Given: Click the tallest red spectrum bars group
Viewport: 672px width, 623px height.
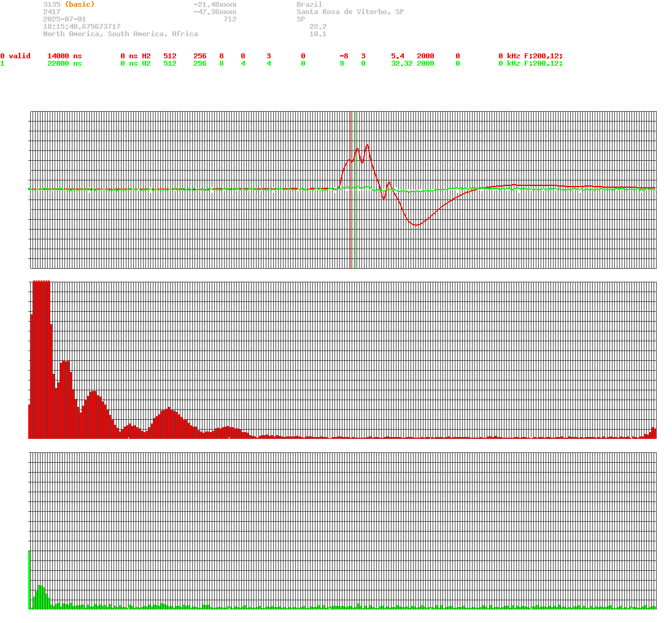Looking at the screenshot, I should pos(42,359).
